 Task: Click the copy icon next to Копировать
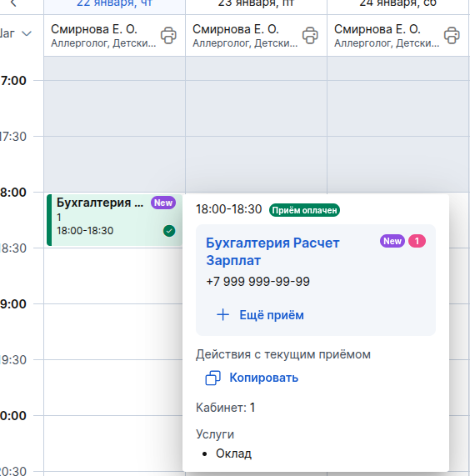coord(213,378)
